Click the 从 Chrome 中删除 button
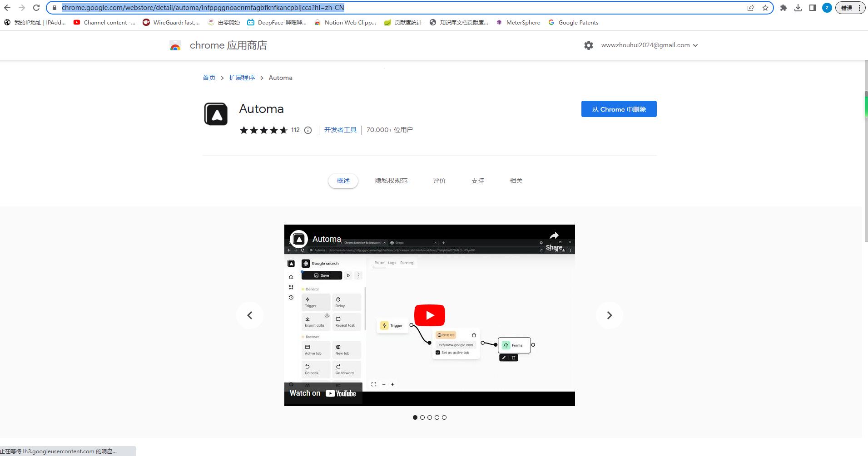Viewport: 868px width, 456px height. 619,109
